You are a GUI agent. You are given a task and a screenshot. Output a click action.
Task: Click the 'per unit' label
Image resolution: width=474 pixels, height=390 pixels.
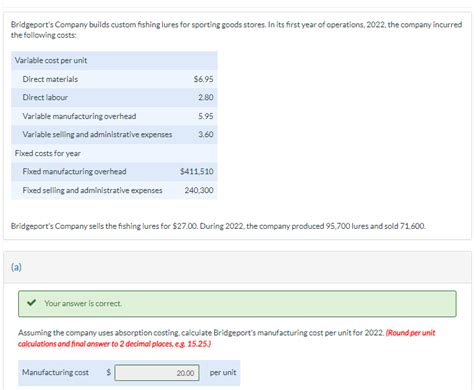point(223,372)
